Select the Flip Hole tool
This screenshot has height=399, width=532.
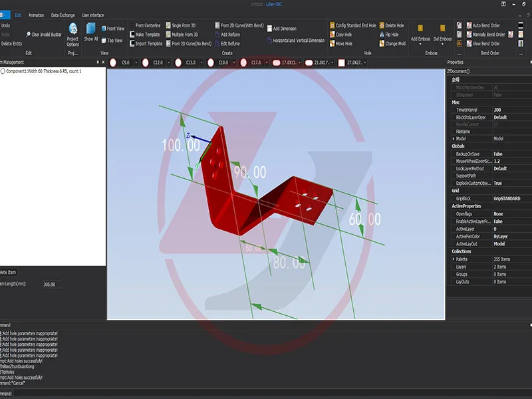click(391, 35)
